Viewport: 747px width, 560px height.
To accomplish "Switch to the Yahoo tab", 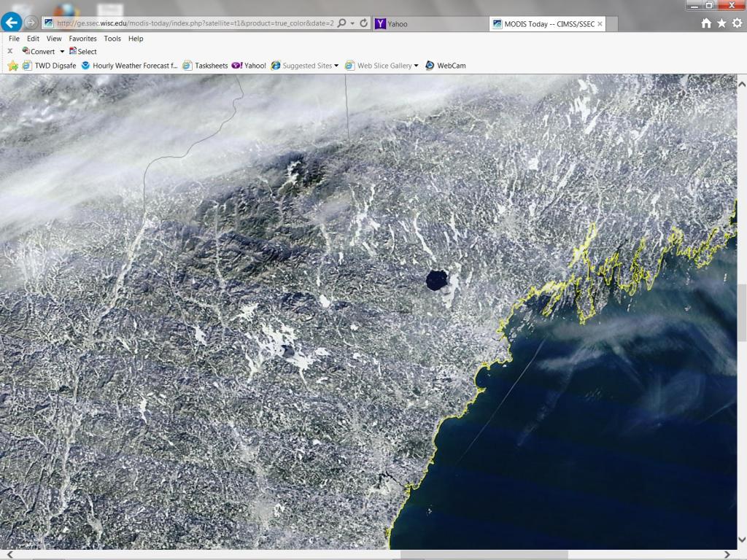I will pos(430,24).
